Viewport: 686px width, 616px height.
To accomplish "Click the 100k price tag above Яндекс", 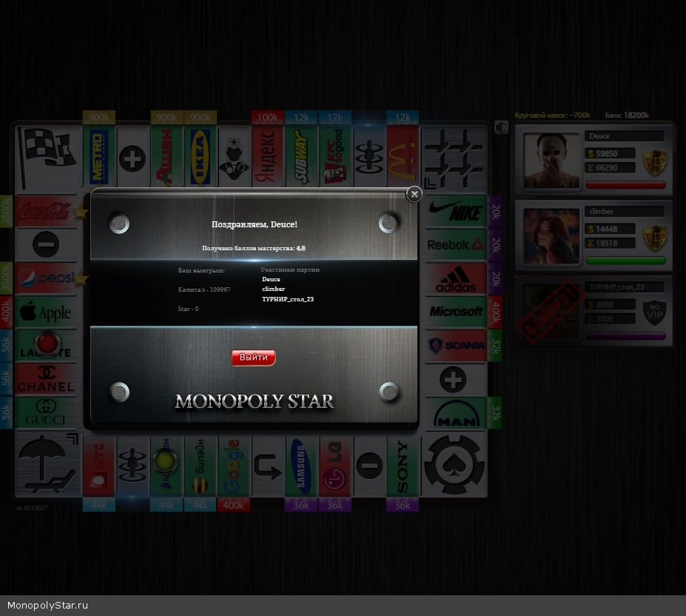I will click(x=268, y=117).
